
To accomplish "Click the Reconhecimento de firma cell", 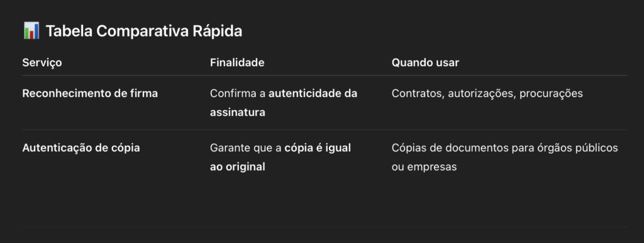I will [x=90, y=93].
